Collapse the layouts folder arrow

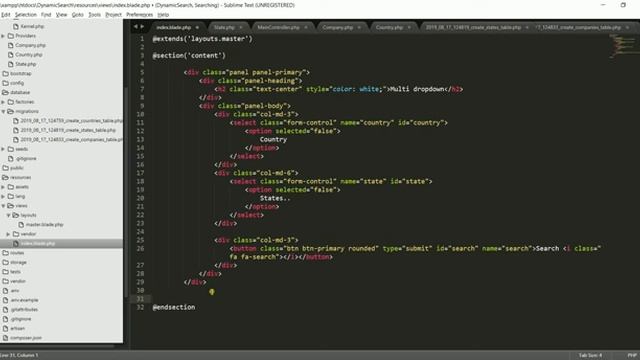(x=8, y=215)
